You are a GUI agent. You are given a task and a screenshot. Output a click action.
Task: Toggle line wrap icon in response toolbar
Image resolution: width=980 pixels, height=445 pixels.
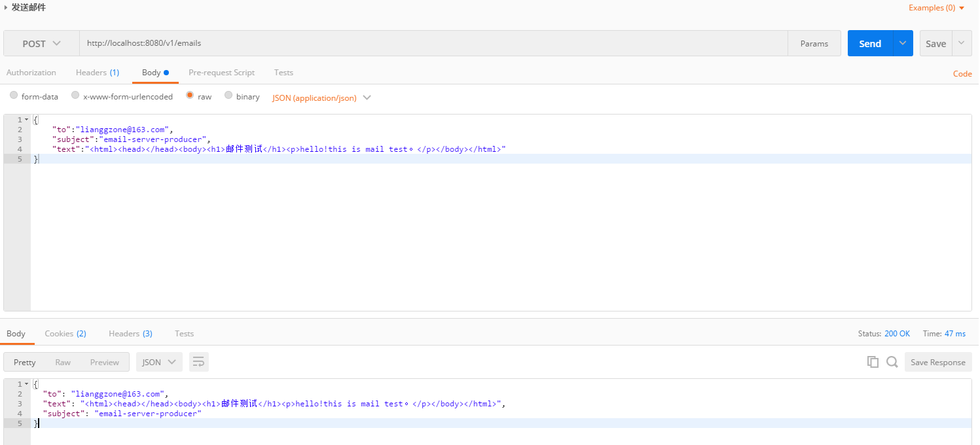tap(199, 362)
